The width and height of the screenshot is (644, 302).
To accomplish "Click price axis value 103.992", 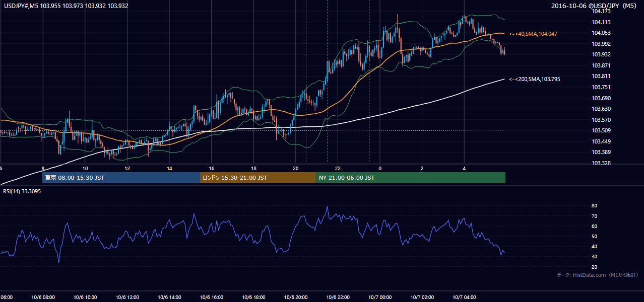I will pos(601,44).
